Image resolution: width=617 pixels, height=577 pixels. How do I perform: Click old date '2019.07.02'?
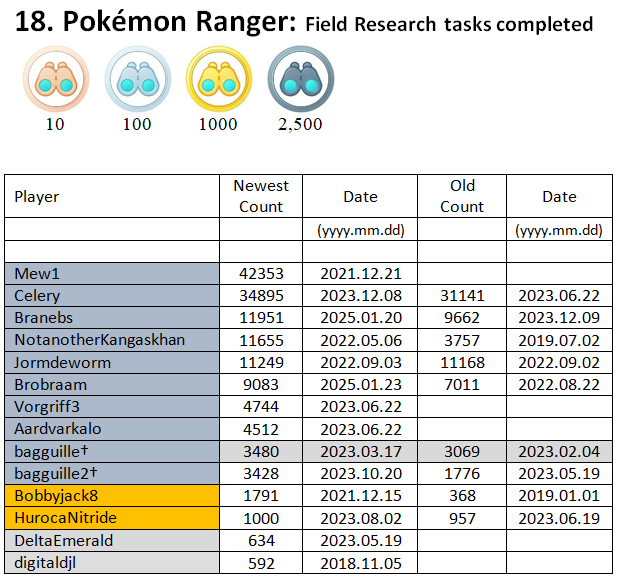(x=559, y=340)
